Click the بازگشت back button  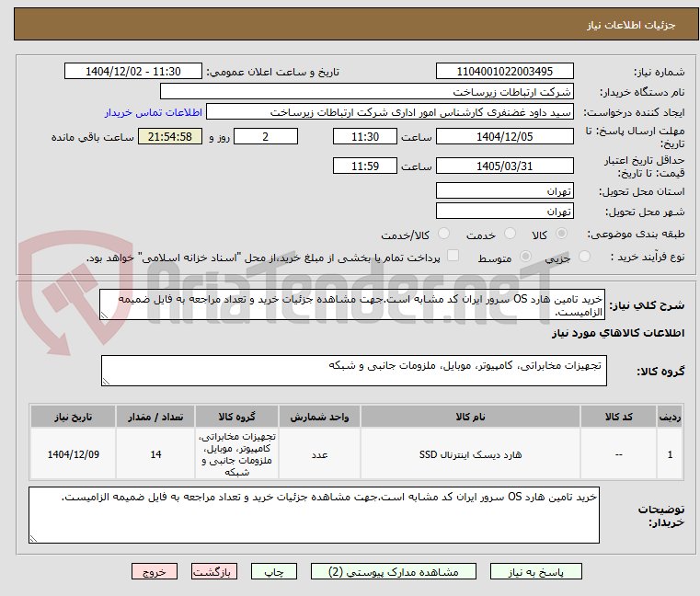[213, 571]
